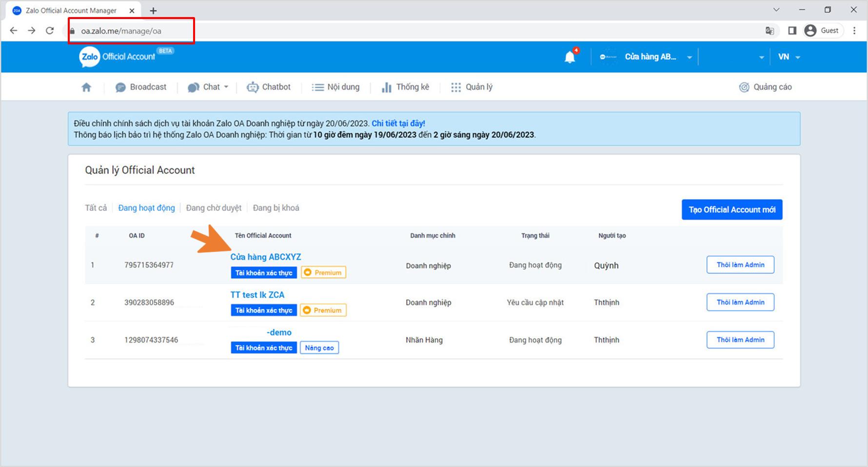868x467 pixels.
Task: Click creator name Quỳnh
Action: tap(606, 265)
